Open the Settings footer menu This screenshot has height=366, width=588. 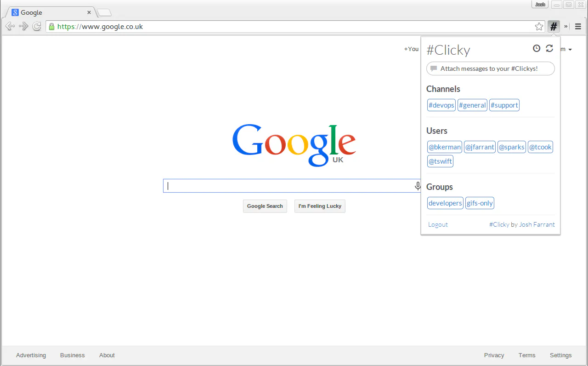[560, 355]
